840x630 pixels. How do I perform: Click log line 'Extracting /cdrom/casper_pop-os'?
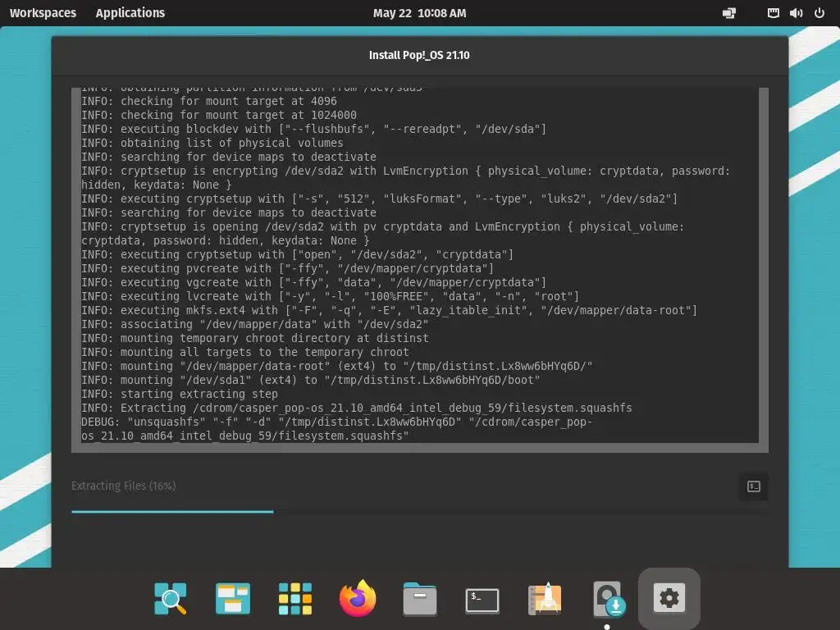(x=356, y=408)
